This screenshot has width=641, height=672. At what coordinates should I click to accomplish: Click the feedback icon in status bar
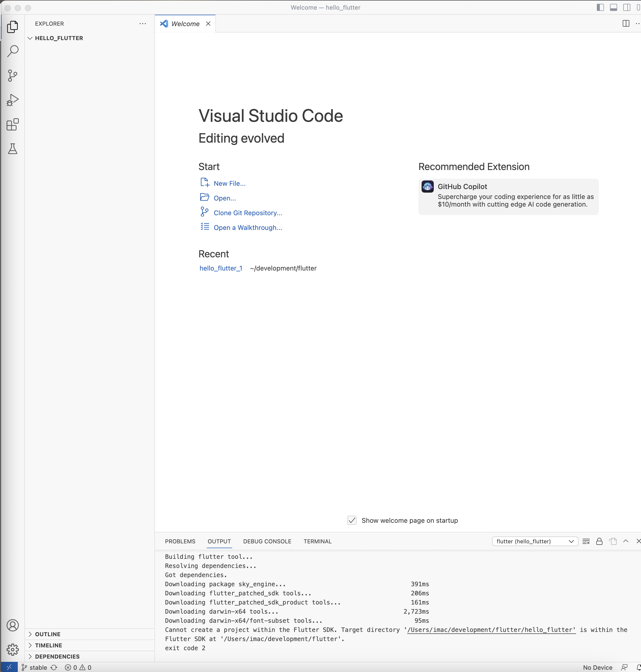pos(624,667)
